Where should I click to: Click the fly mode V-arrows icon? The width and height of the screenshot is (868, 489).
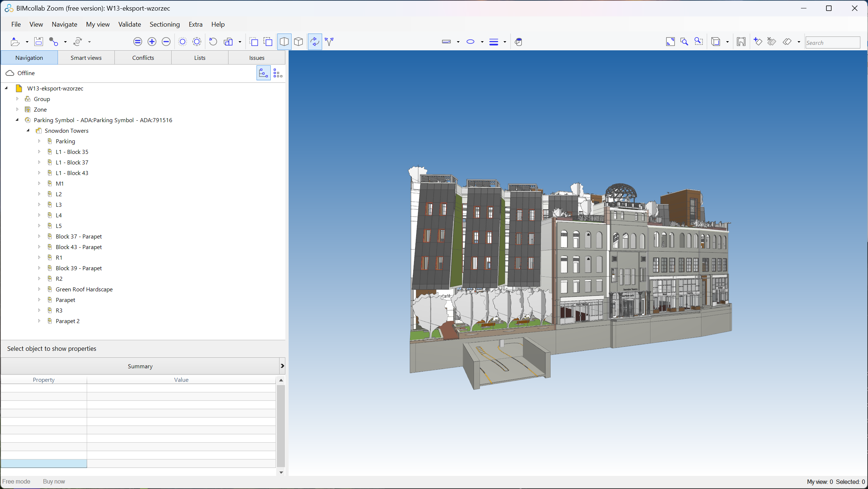pyautogui.click(x=329, y=42)
